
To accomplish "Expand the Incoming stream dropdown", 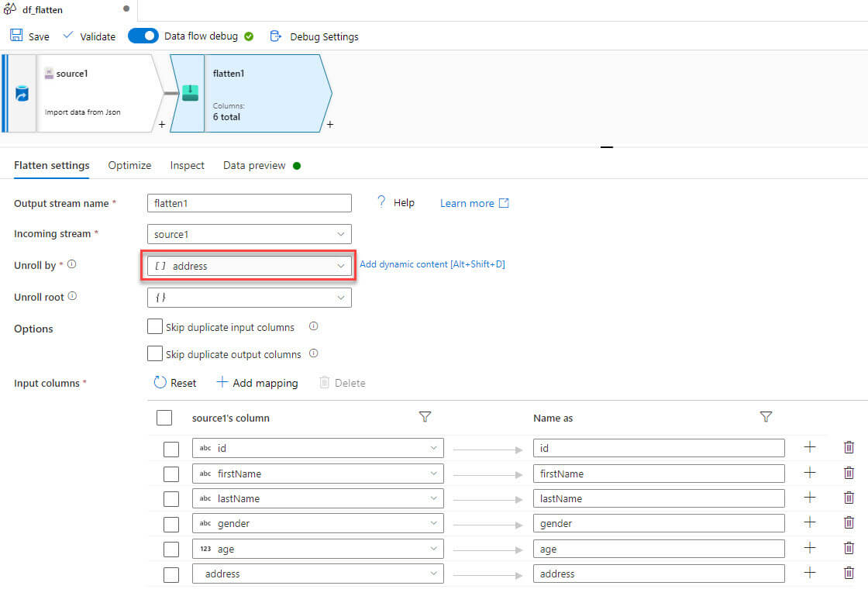I will pyautogui.click(x=249, y=234).
